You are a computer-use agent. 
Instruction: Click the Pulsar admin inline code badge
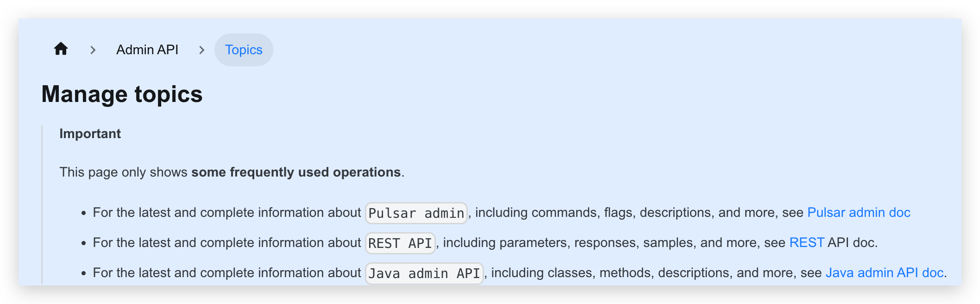[415, 213]
